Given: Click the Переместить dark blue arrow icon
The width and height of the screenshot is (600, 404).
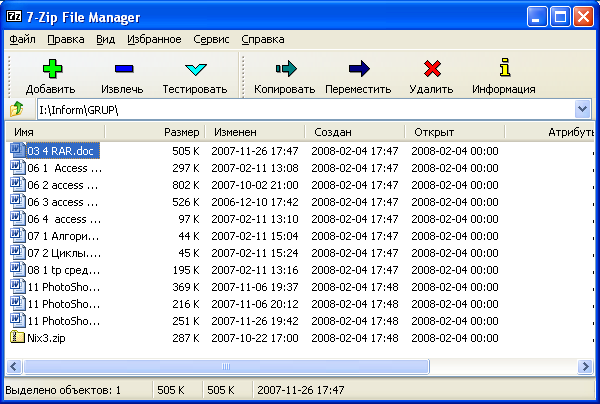Looking at the screenshot, I should click(x=359, y=69).
